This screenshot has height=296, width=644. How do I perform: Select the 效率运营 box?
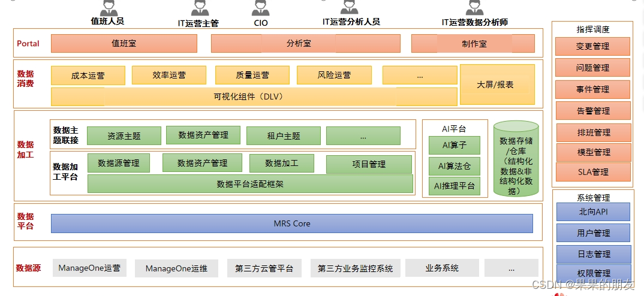[x=169, y=75]
